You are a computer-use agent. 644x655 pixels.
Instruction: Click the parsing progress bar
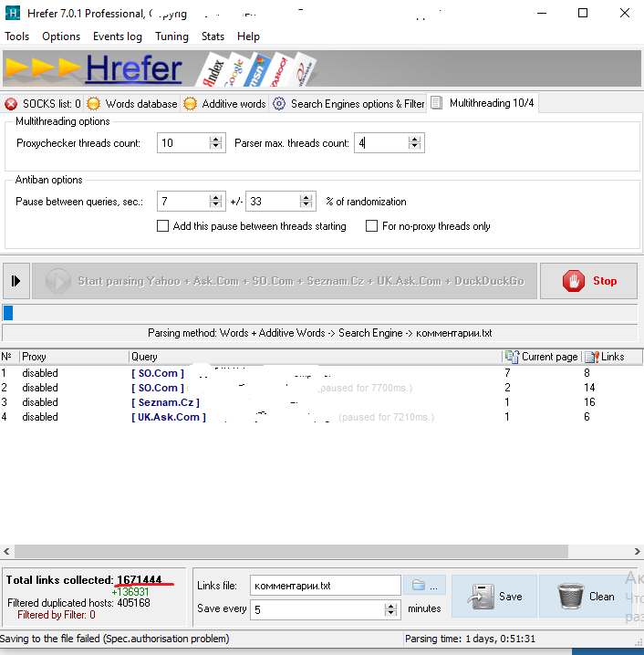(x=320, y=313)
